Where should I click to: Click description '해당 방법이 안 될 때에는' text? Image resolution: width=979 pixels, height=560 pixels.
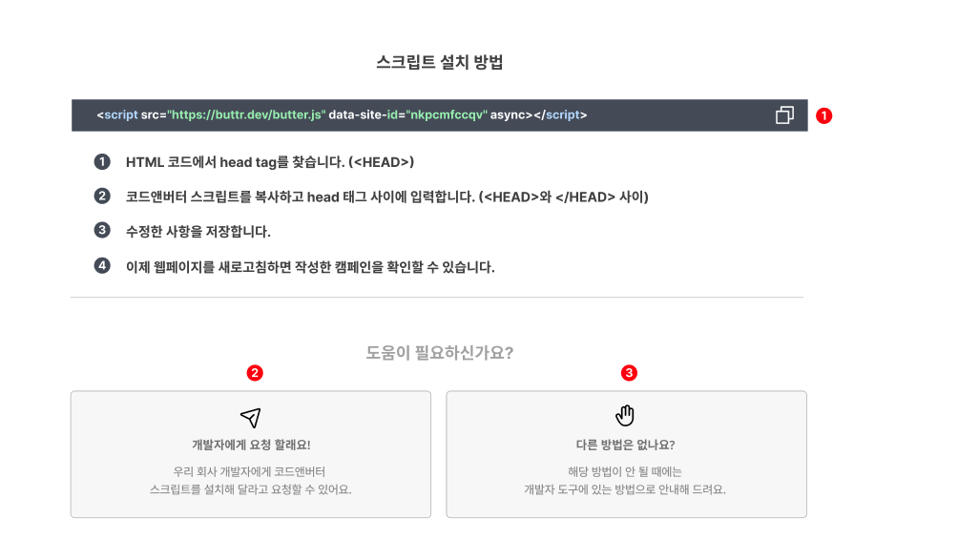coord(624,472)
